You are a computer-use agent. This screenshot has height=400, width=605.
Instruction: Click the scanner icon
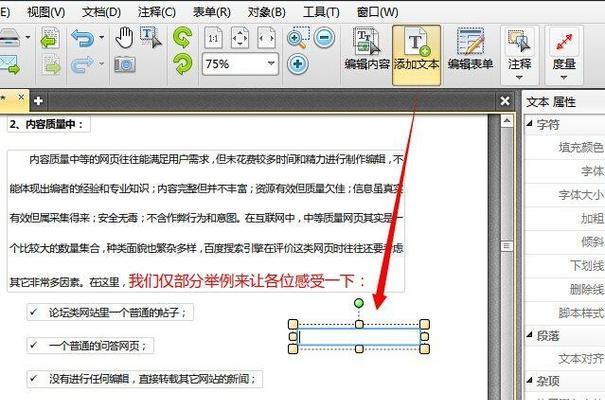pyautogui.click(x=10, y=38)
